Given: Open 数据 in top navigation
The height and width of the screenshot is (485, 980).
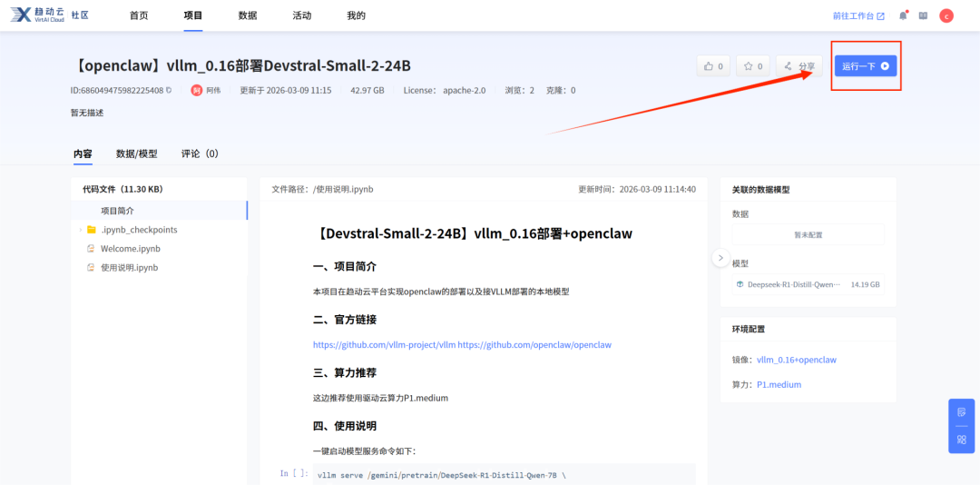Looking at the screenshot, I should tap(248, 15).
